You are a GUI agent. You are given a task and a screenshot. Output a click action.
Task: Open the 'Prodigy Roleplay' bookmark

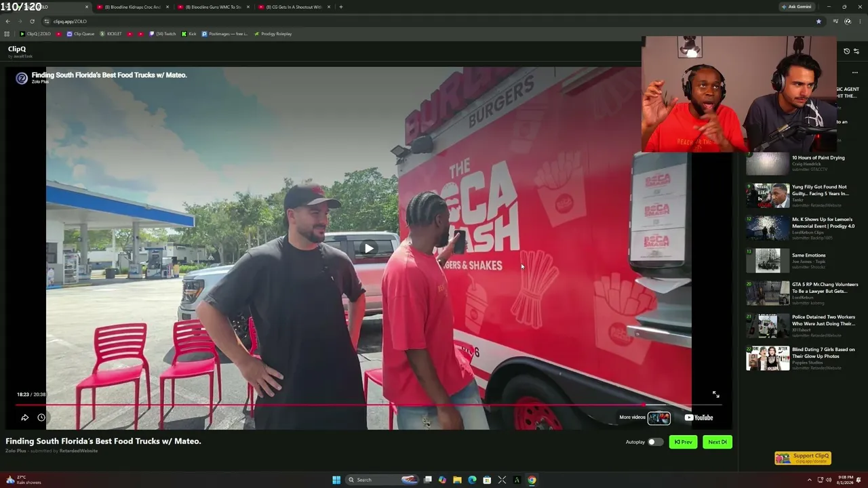coord(273,34)
